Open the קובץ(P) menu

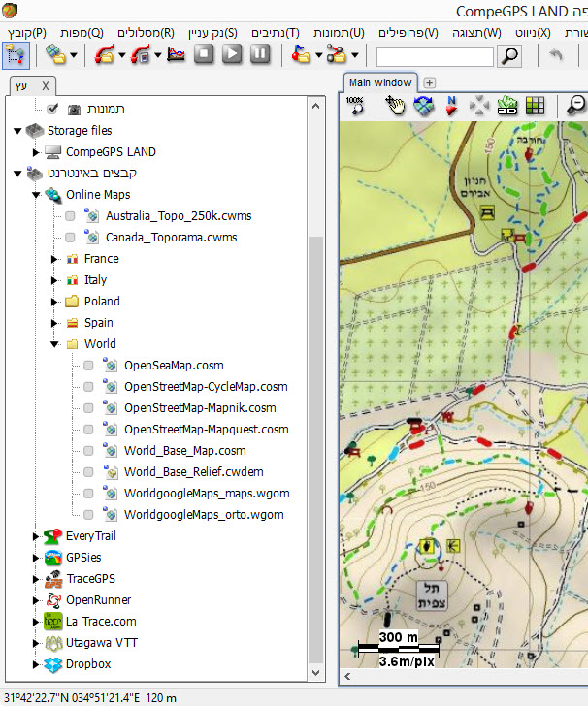coord(26,33)
